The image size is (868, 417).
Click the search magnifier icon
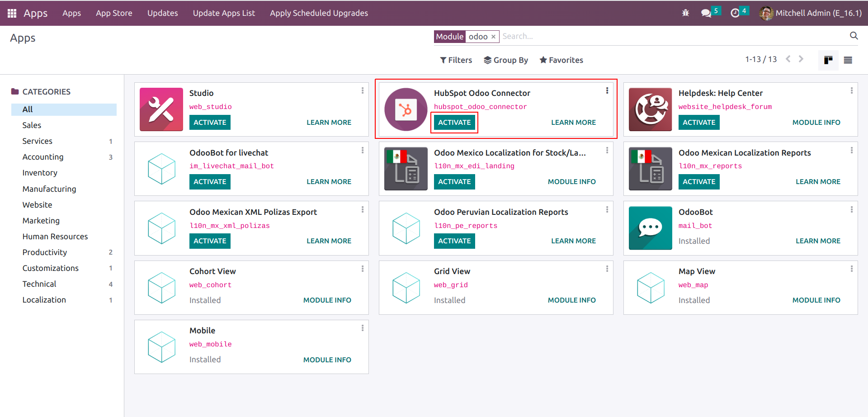[854, 36]
